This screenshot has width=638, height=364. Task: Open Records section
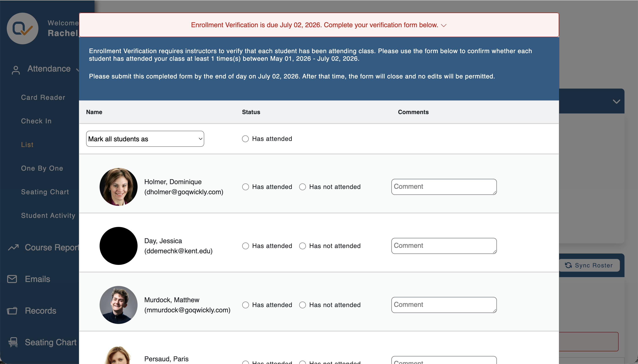[x=41, y=311]
